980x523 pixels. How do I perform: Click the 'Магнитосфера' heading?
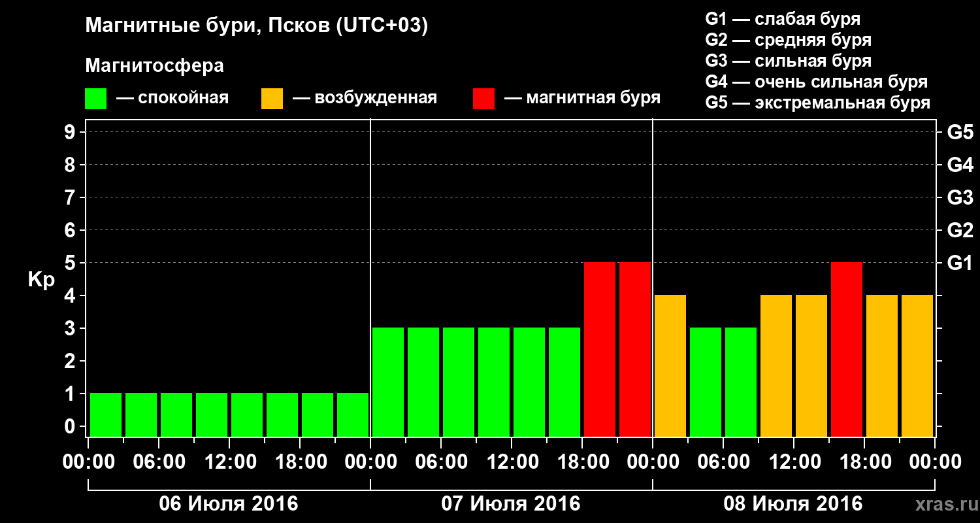(x=155, y=66)
